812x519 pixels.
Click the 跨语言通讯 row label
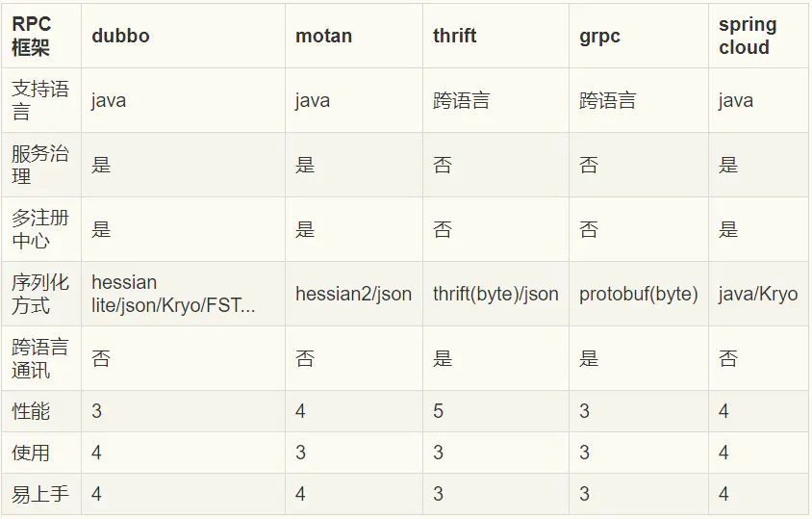pos(40,358)
